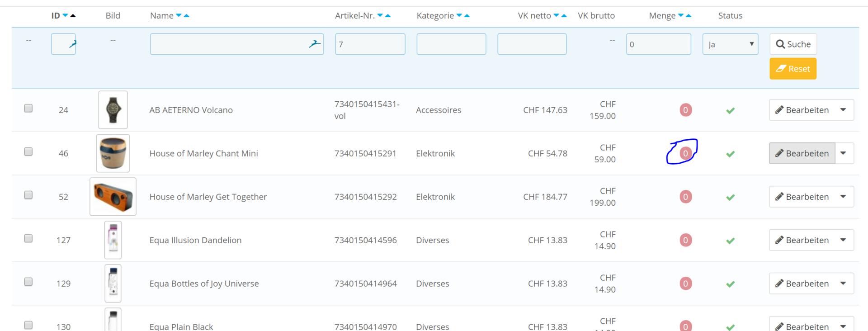Click the yellow Reset button
Image resolution: width=868 pixels, height=331 pixels.
point(793,69)
